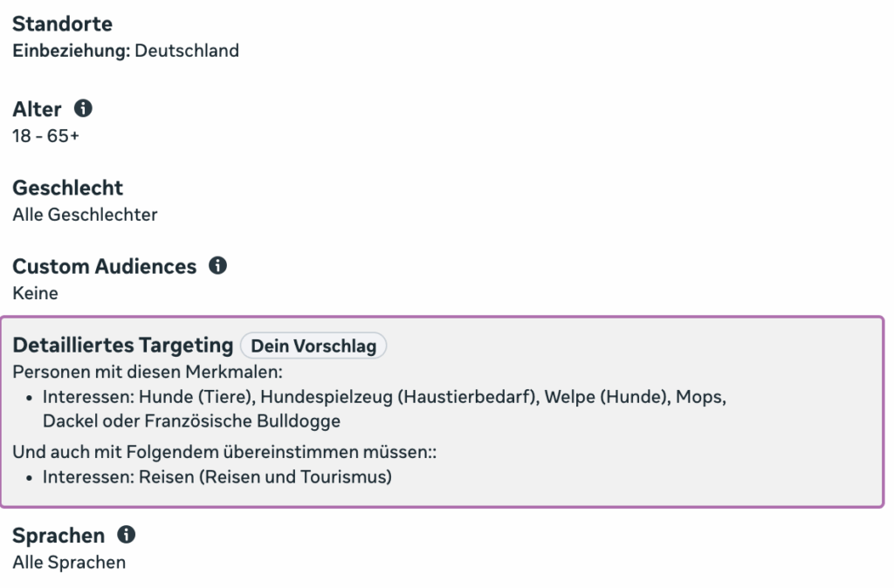Click the Personen mit diesen Merkmalen text
894x588 pixels.
point(148,372)
